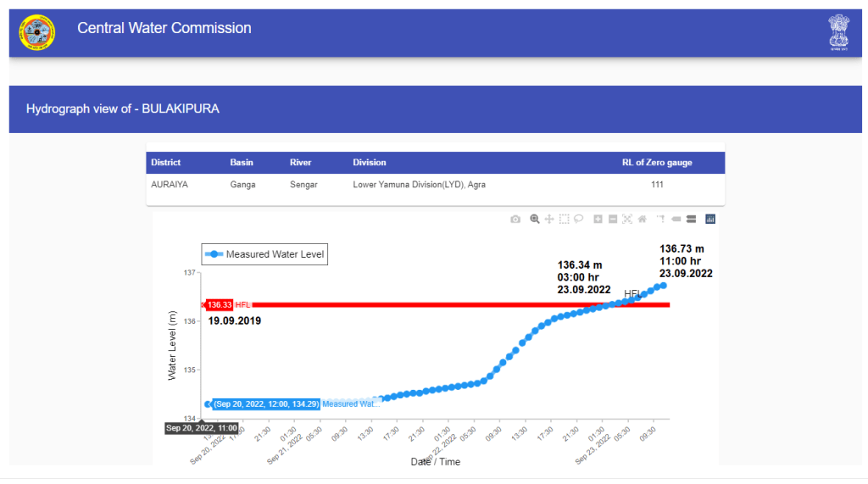Enable compare data on hover
The height and width of the screenshot is (484, 868).
tap(691, 219)
